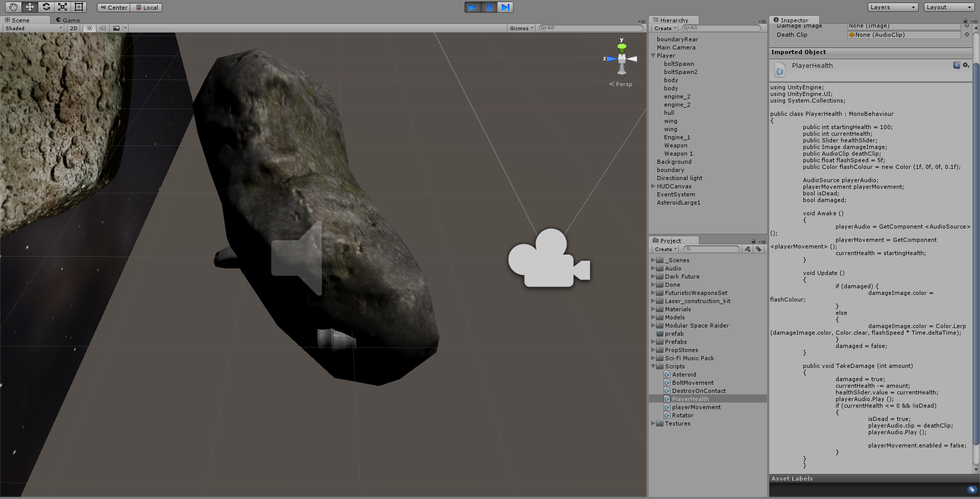The image size is (980, 499).
Task: Click the Step frame button
Action: (x=505, y=7)
